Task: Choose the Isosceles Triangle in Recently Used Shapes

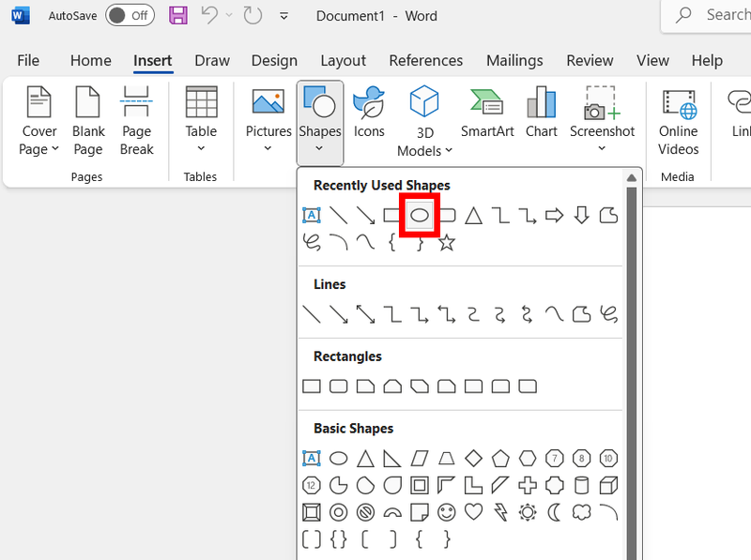Action: 473,216
